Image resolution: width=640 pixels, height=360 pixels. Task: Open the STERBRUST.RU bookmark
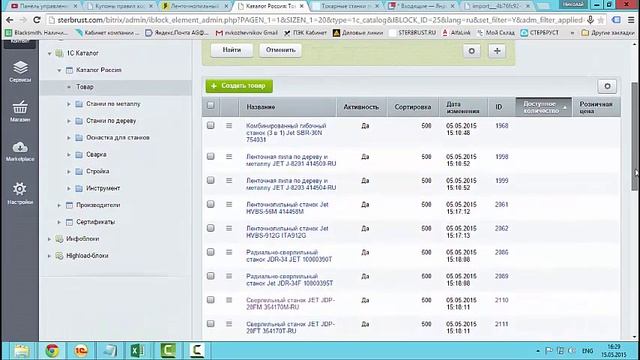413,33
